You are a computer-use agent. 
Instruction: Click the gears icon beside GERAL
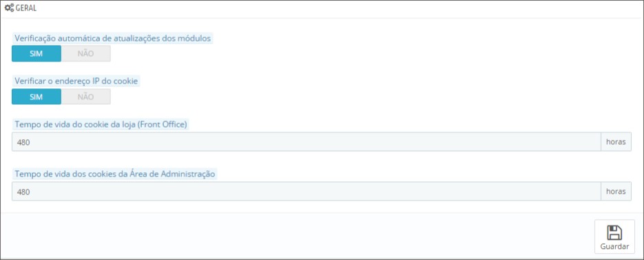[9, 8]
